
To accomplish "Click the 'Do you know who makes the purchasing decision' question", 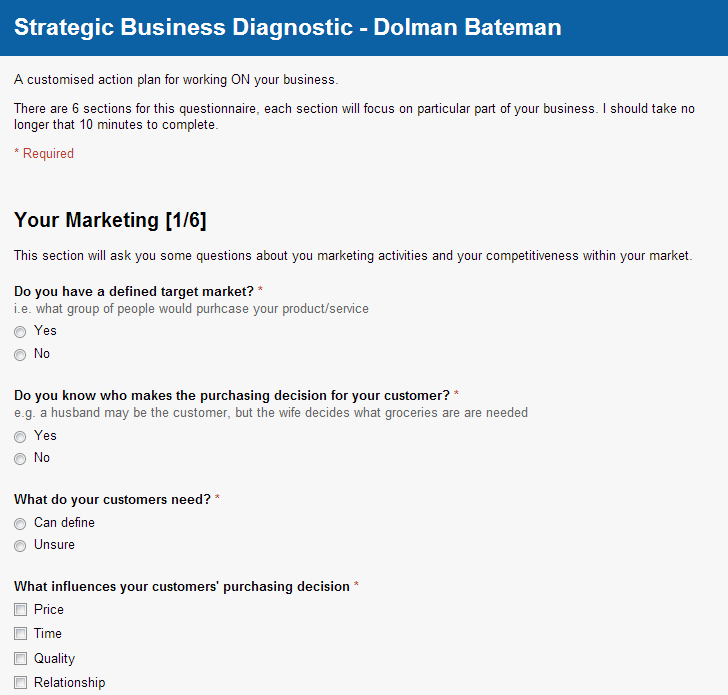I will coord(232,396).
